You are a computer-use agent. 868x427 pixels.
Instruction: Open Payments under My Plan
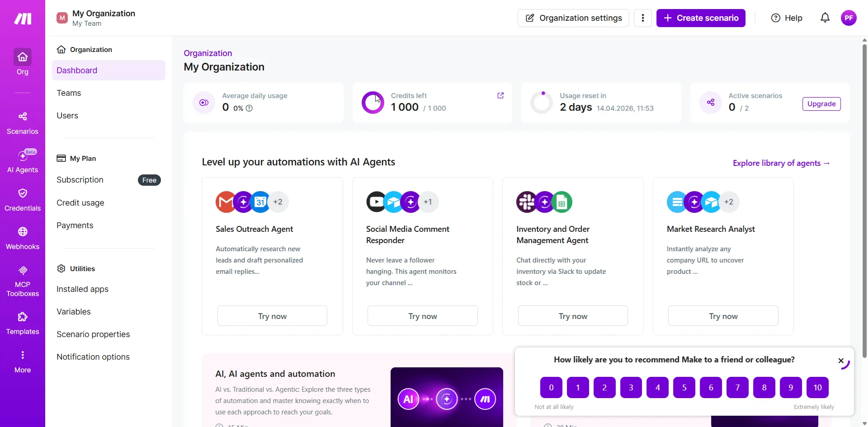(x=75, y=225)
